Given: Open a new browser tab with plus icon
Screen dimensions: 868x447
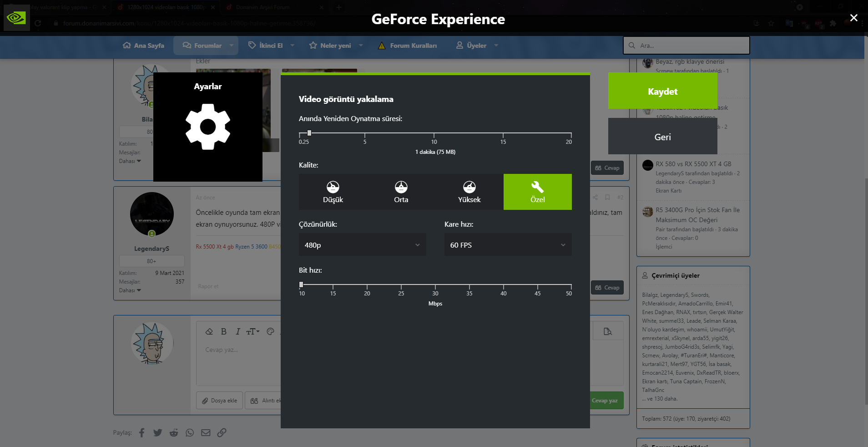Looking at the screenshot, I should point(338,7).
